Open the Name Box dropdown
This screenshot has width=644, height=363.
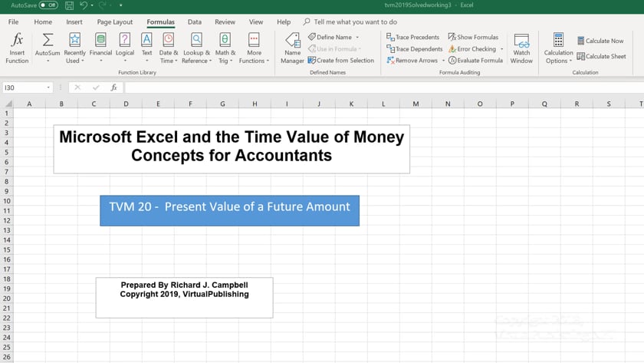(x=48, y=87)
